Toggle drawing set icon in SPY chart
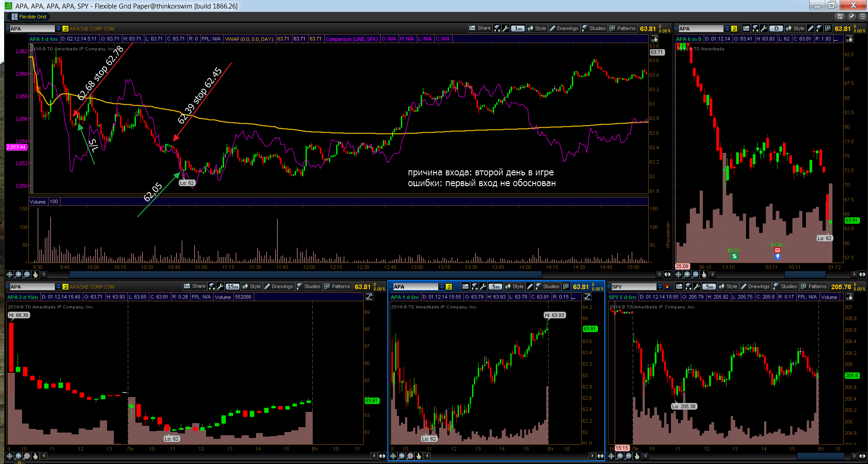Screen dimensions: 868x464 [849, 297]
